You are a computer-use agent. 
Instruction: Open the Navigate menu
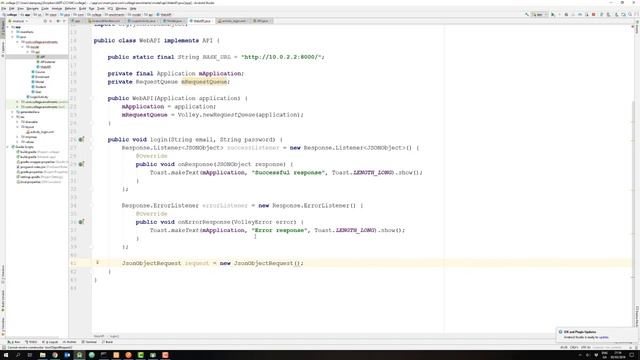tap(32, 9)
